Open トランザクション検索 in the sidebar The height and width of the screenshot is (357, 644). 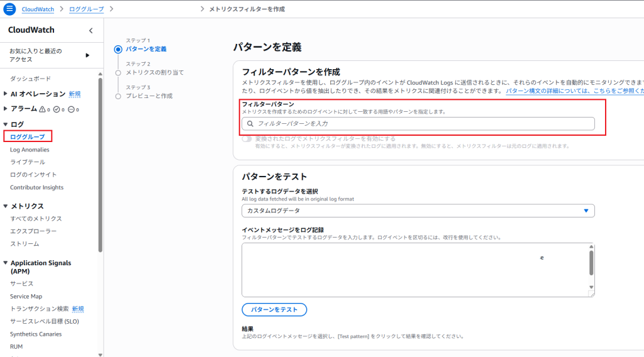click(40, 309)
